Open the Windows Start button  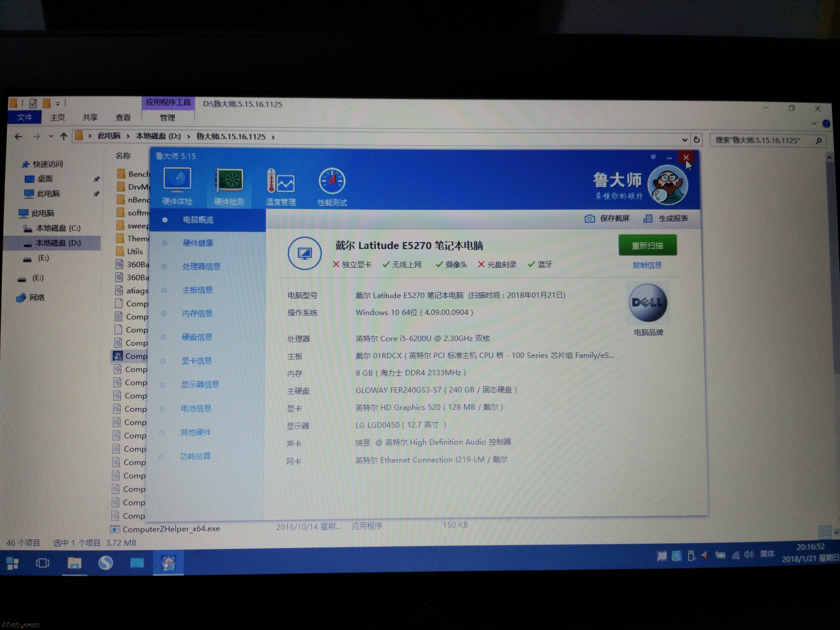click(13, 564)
